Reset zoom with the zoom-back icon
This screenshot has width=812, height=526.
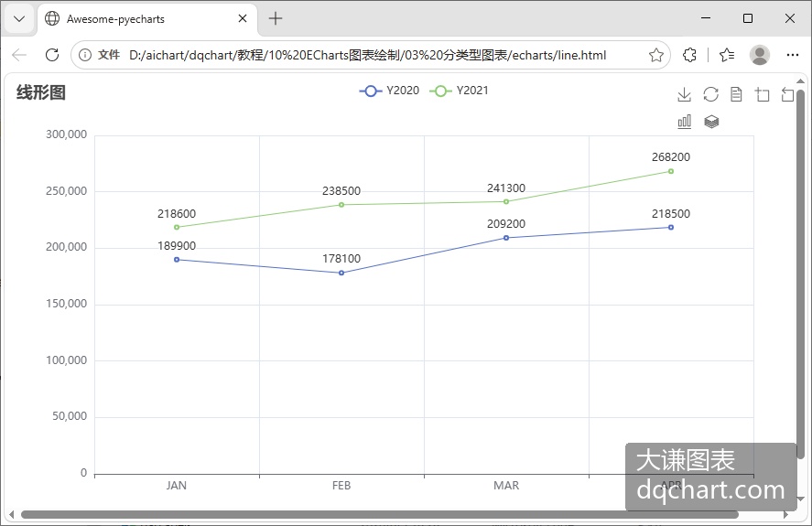[x=787, y=94]
